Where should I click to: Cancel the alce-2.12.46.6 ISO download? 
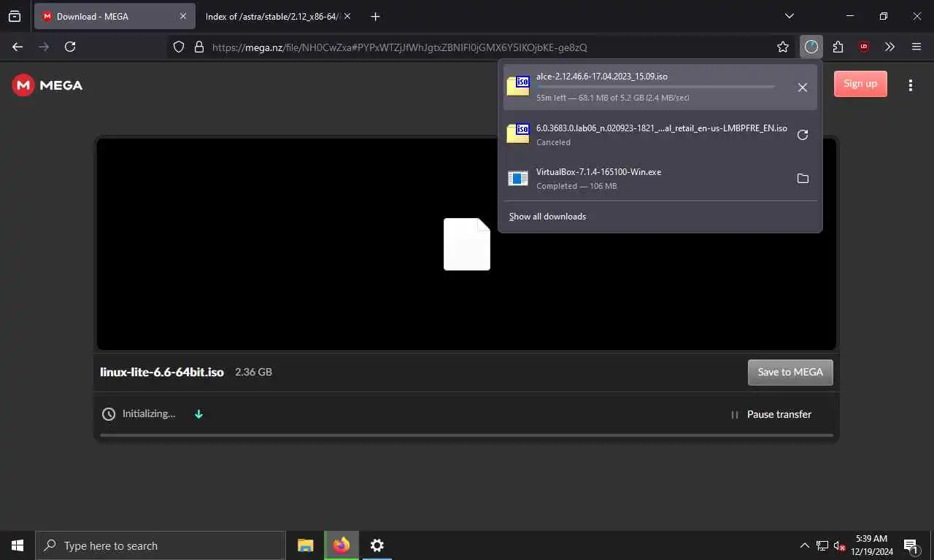803,87
